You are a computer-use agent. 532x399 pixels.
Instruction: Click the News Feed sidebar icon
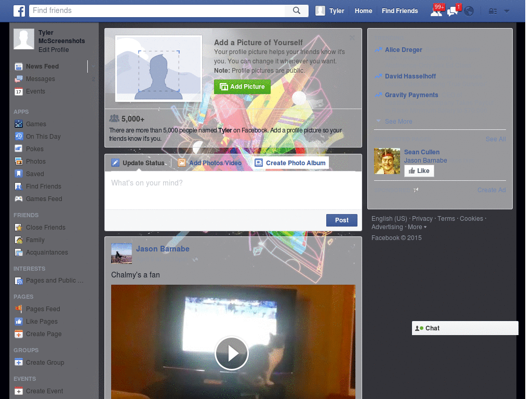(19, 66)
